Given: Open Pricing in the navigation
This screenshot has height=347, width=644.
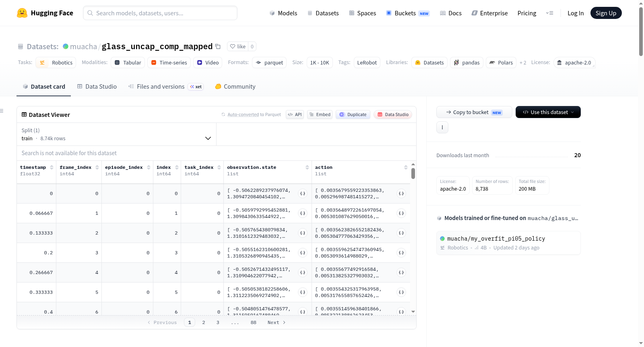Looking at the screenshot, I should point(527,13).
